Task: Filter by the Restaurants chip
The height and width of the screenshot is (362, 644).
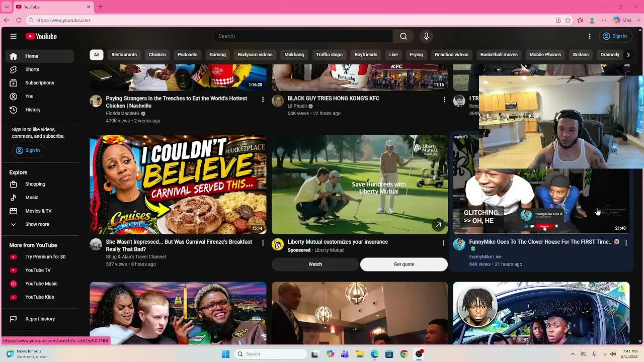Action: pos(124,55)
